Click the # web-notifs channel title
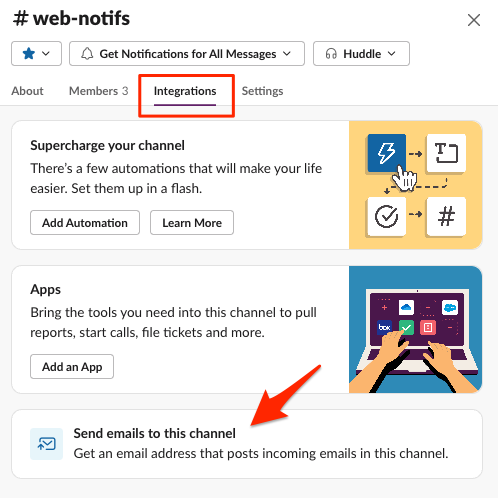 coord(71,18)
